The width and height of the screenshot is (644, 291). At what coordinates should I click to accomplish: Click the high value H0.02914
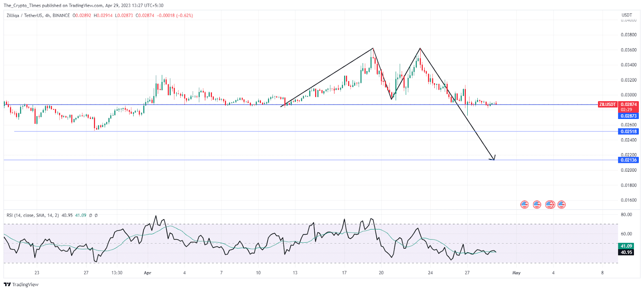point(103,16)
